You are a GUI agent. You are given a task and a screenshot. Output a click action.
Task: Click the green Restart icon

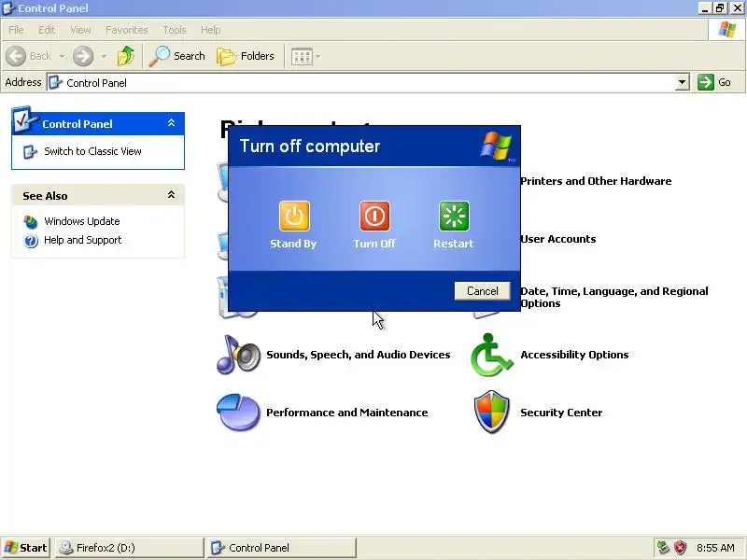tap(454, 216)
